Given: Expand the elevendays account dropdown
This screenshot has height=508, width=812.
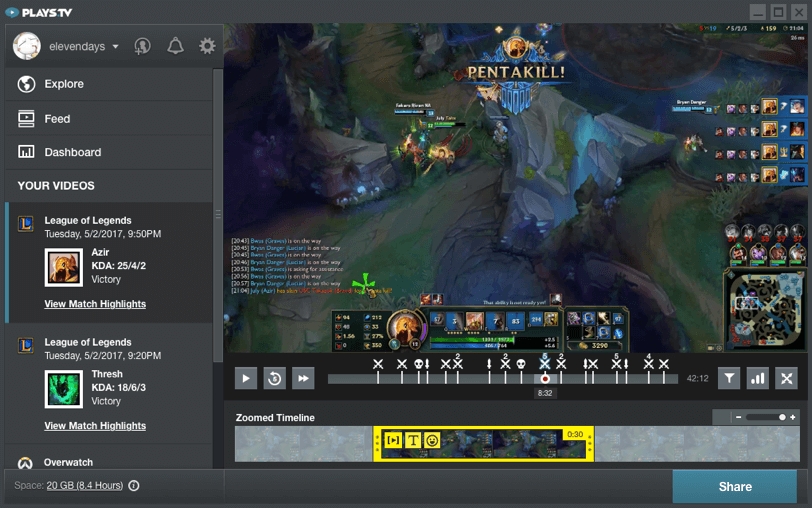Looking at the screenshot, I should (115, 47).
